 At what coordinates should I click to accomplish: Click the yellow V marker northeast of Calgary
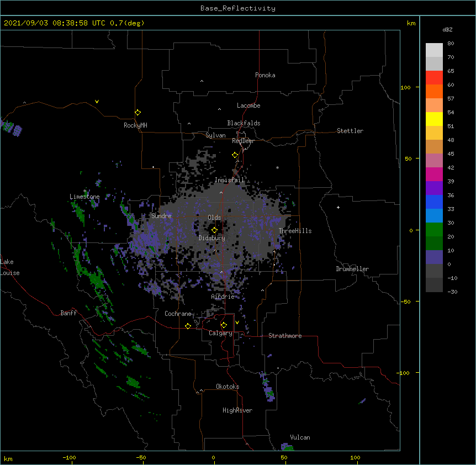click(237, 323)
